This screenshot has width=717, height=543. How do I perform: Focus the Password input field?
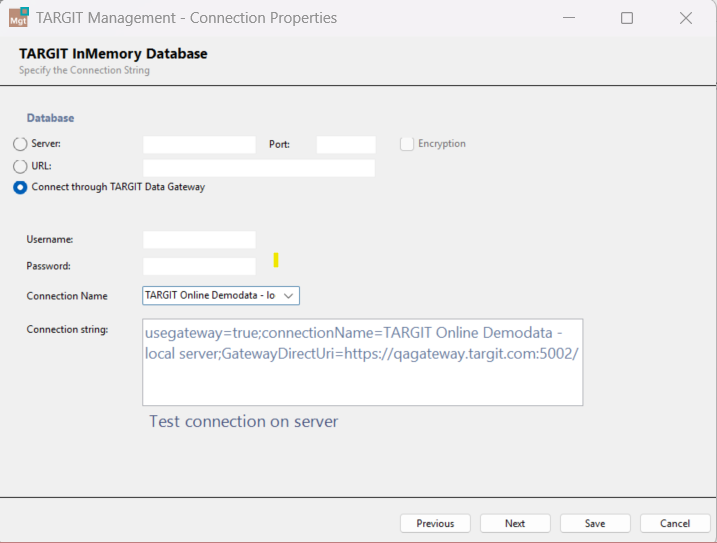199,266
